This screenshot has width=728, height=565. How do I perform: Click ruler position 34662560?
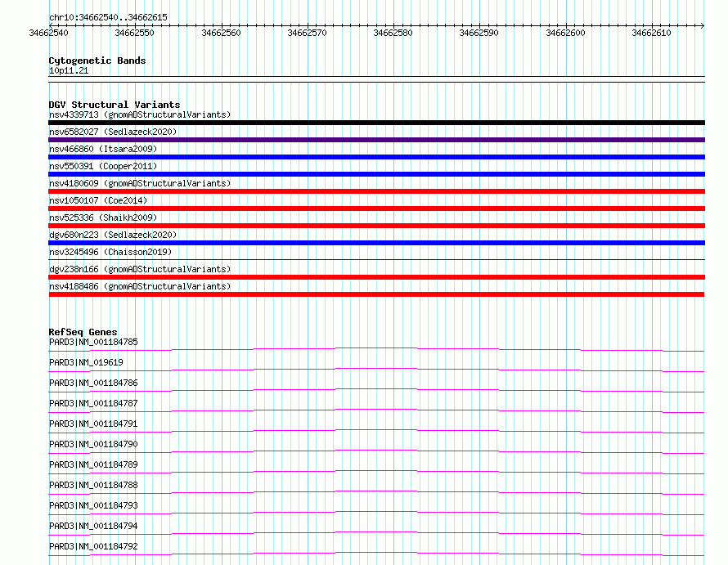pyautogui.click(x=221, y=33)
